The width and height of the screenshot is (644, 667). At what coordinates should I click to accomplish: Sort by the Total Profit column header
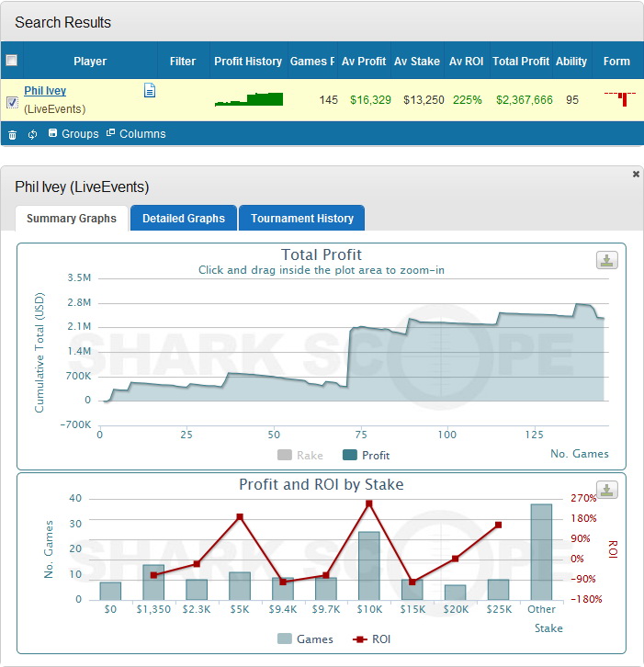pyautogui.click(x=521, y=62)
